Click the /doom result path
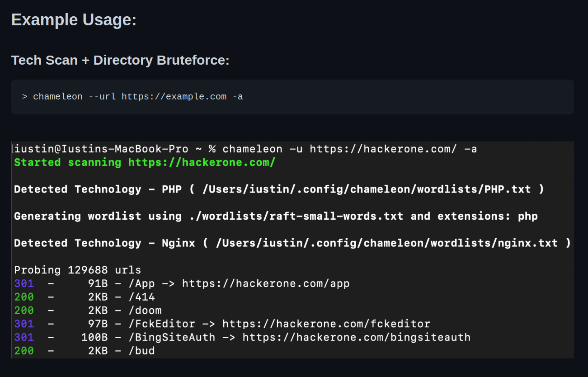Image resolution: width=588 pixels, height=377 pixels. click(x=145, y=311)
